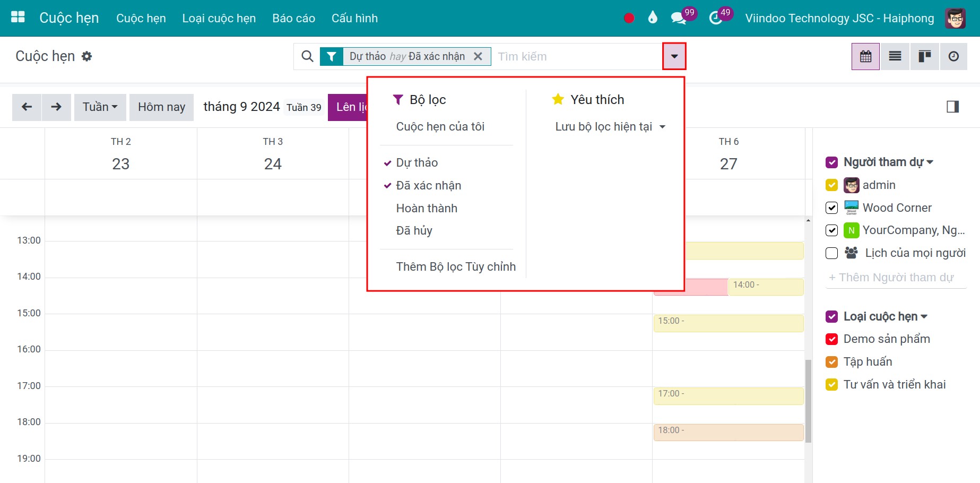Switch to list view
Viewport: 980px width, 483px height.
(895, 56)
